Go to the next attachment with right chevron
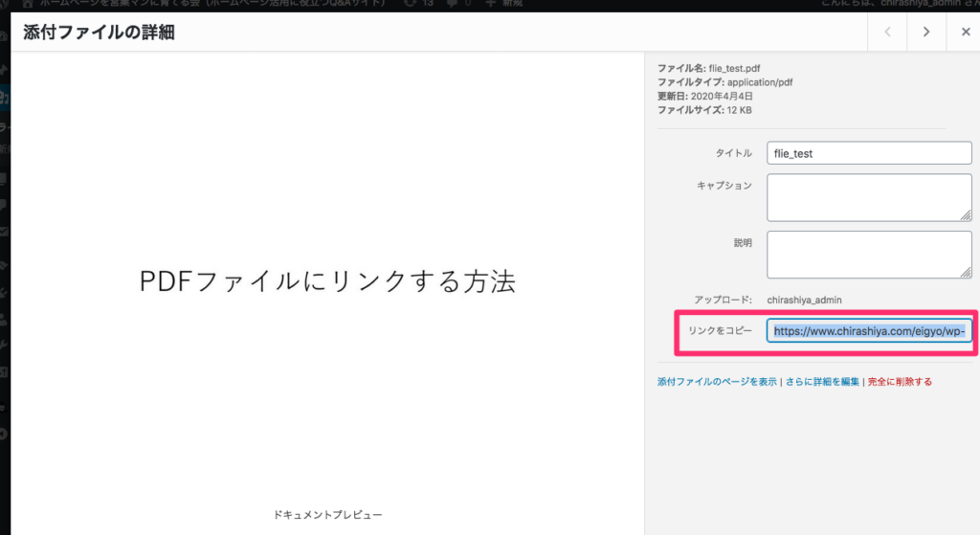The width and height of the screenshot is (980, 535). [x=926, y=32]
